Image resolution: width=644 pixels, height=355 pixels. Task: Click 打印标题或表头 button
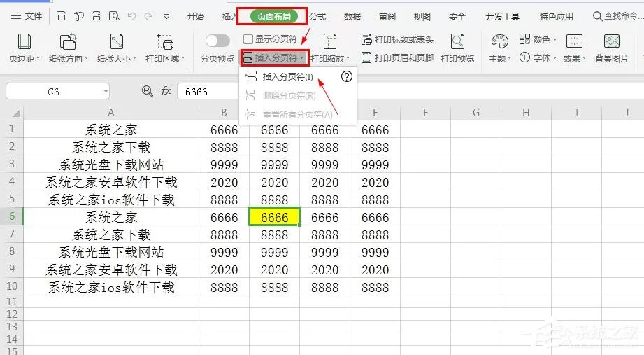tap(397, 39)
